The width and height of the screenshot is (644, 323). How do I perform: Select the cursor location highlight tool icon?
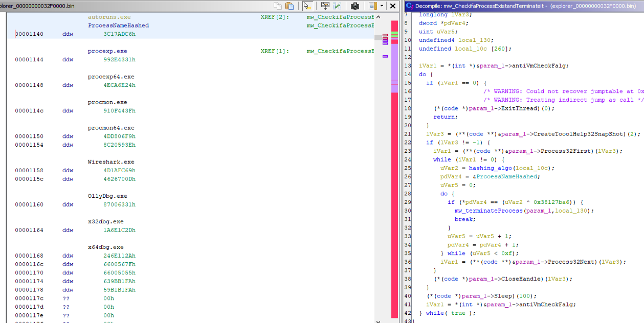(x=307, y=5)
